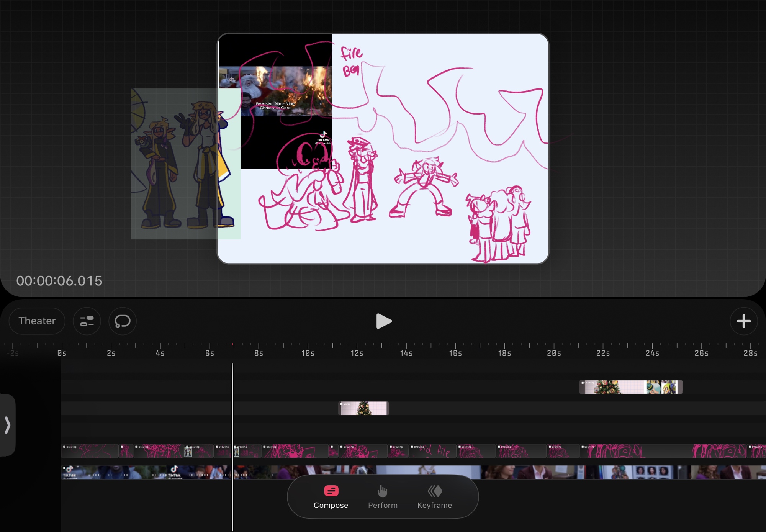Screen dimensions: 766x532
Task: Tap the plus add content button
Action: tap(743, 321)
